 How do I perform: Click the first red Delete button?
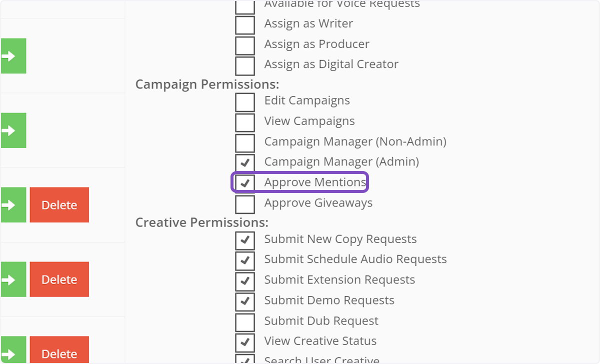(x=59, y=205)
